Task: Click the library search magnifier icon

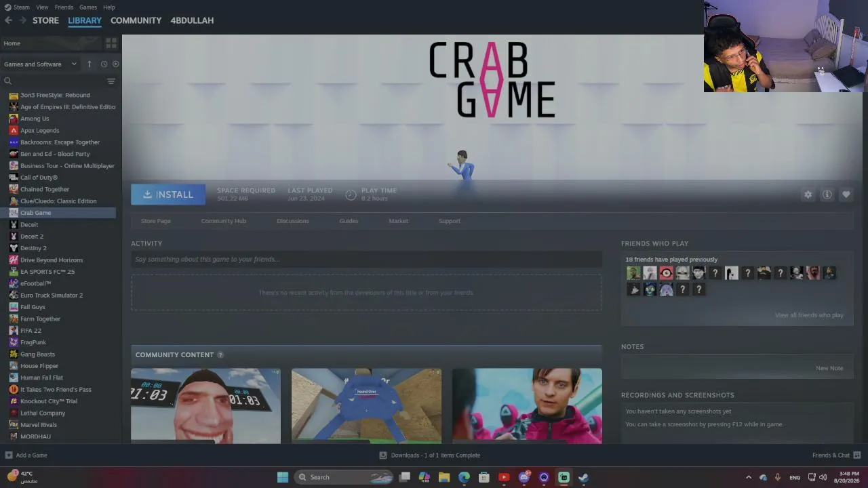Action: [8, 81]
